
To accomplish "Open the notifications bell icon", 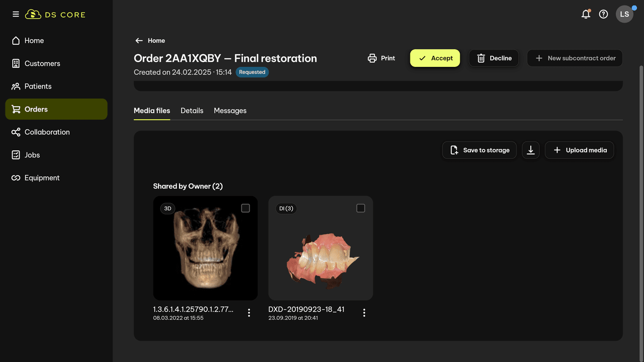I will click(586, 14).
